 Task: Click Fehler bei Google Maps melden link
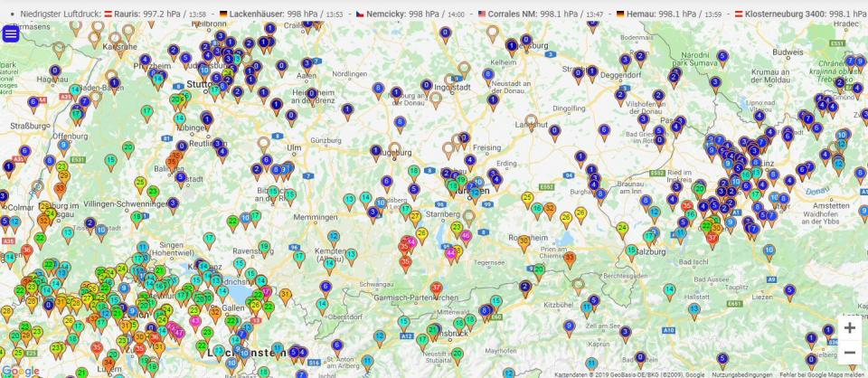[x=822, y=373]
